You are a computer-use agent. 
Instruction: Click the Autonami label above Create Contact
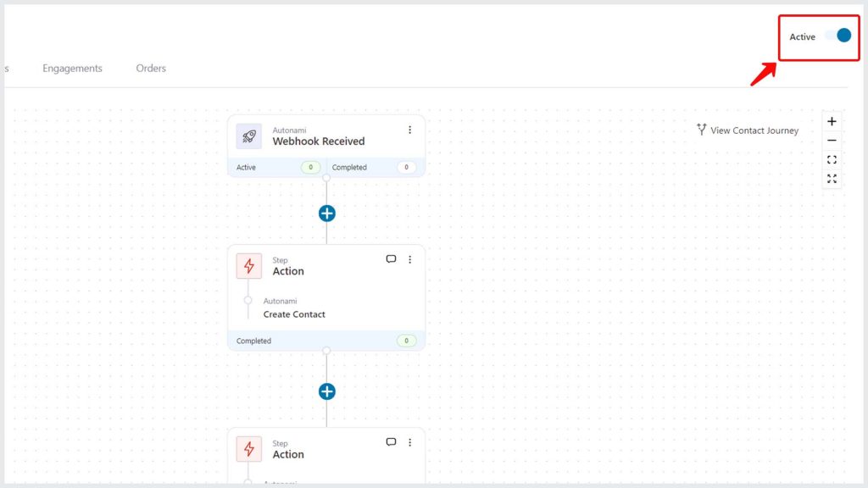[280, 301]
